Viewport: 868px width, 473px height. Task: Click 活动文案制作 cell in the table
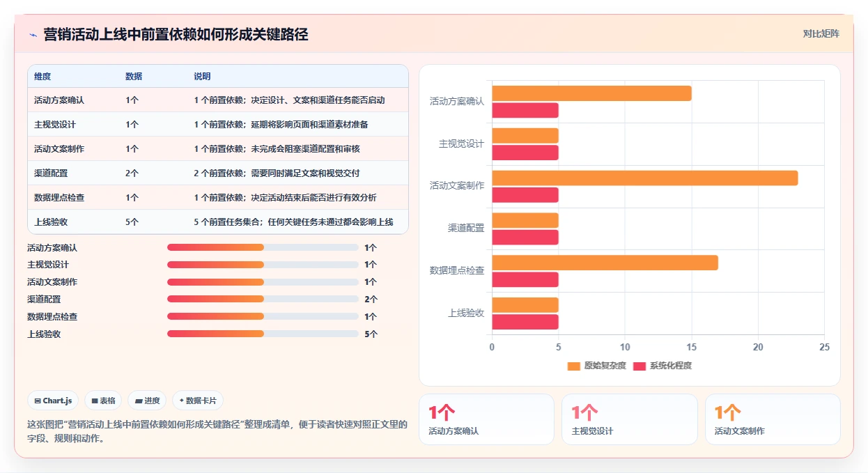click(59, 149)
